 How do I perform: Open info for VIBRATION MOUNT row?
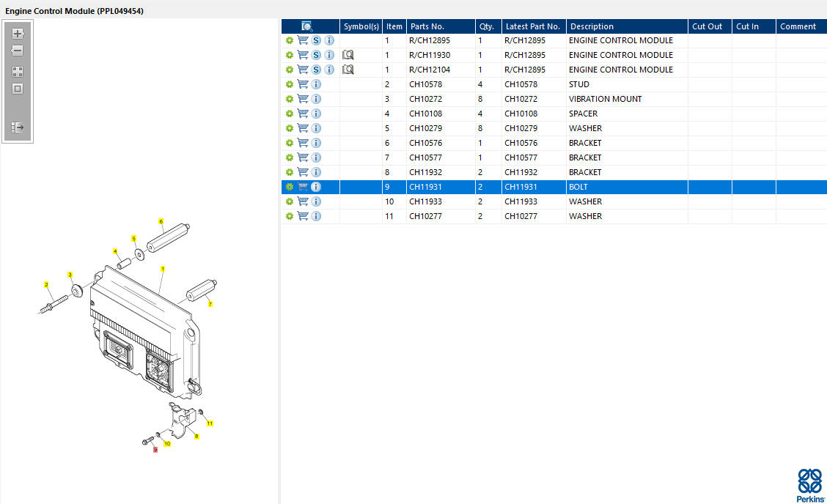tap(316, 99)
